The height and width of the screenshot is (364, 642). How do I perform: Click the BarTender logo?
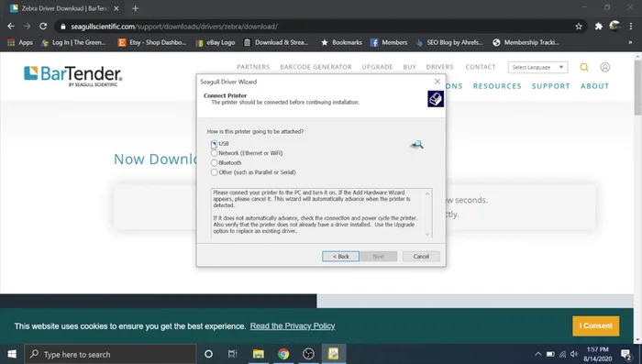(72, 76)
